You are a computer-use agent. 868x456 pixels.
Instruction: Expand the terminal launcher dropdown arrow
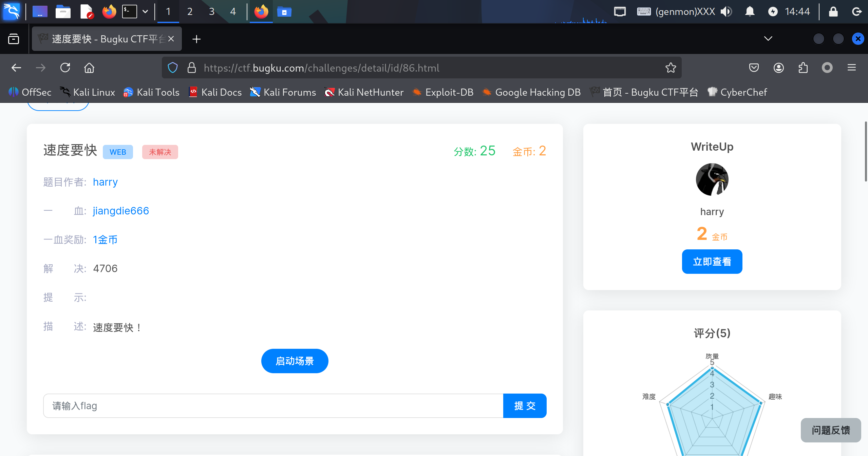[x=145, y=12]
